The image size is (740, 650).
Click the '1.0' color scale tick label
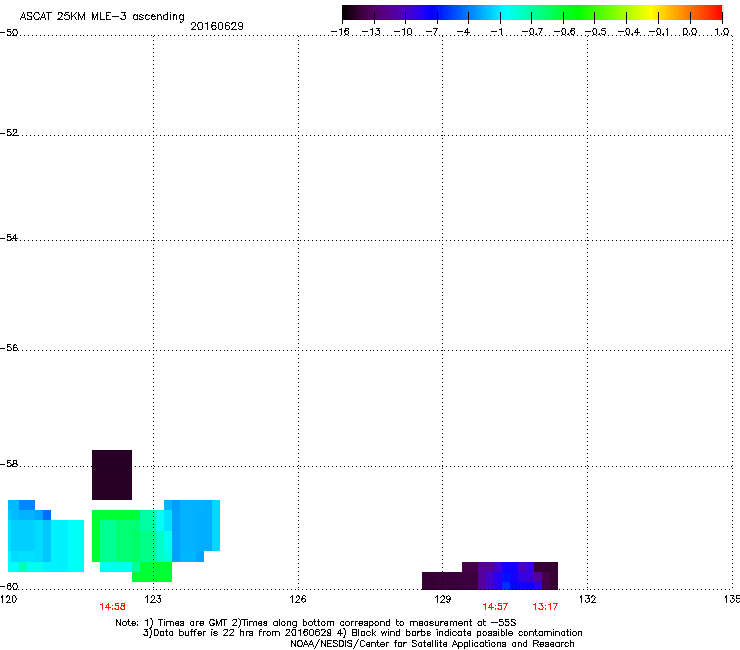tap(722, 32)
